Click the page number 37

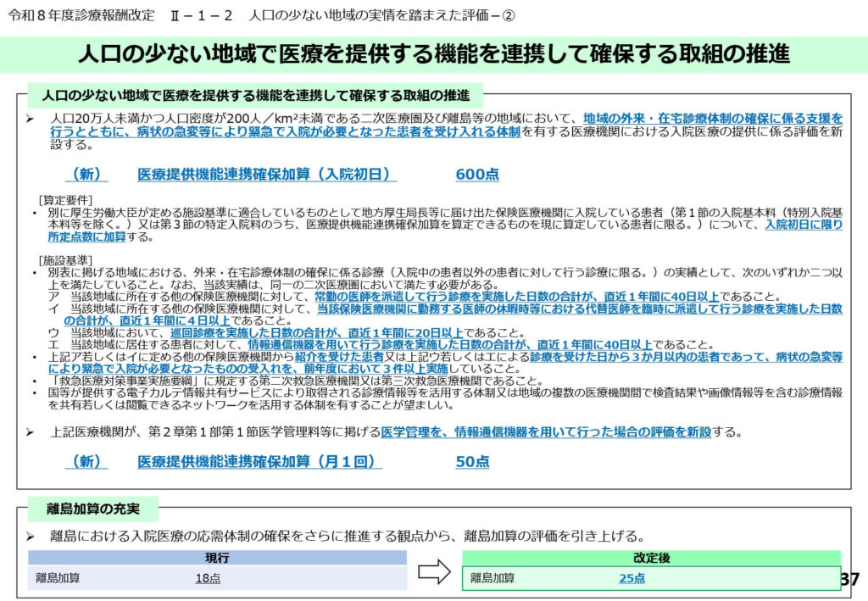click(850, 580)
